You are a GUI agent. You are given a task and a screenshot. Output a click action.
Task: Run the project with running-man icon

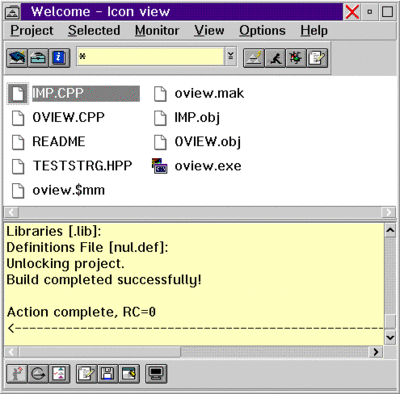[x=275, y=58]
